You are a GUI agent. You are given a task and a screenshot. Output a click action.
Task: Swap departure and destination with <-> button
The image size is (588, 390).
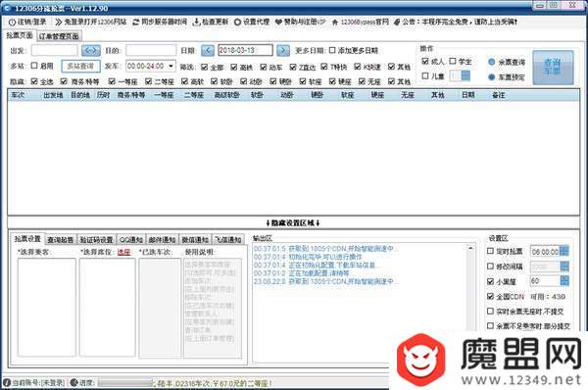click(x=91, y=50)
